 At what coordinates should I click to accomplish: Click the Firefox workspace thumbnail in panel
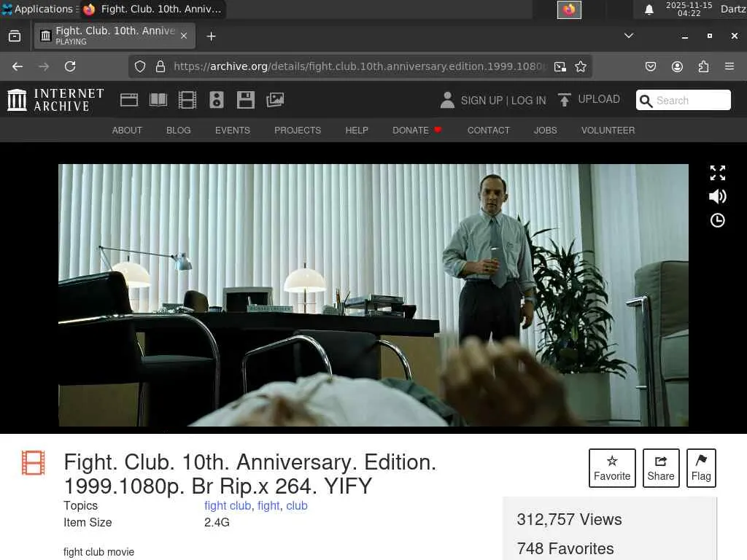coord(569,9)
